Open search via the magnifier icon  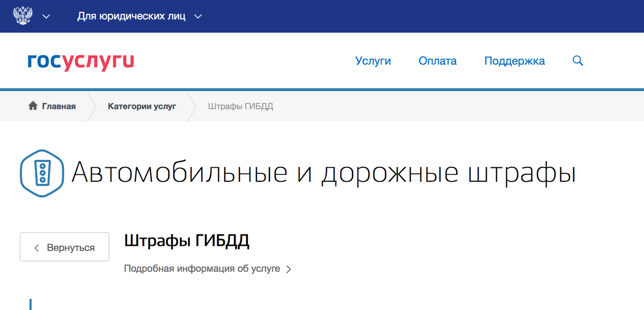pyautogui.click(x=577, y=61)
